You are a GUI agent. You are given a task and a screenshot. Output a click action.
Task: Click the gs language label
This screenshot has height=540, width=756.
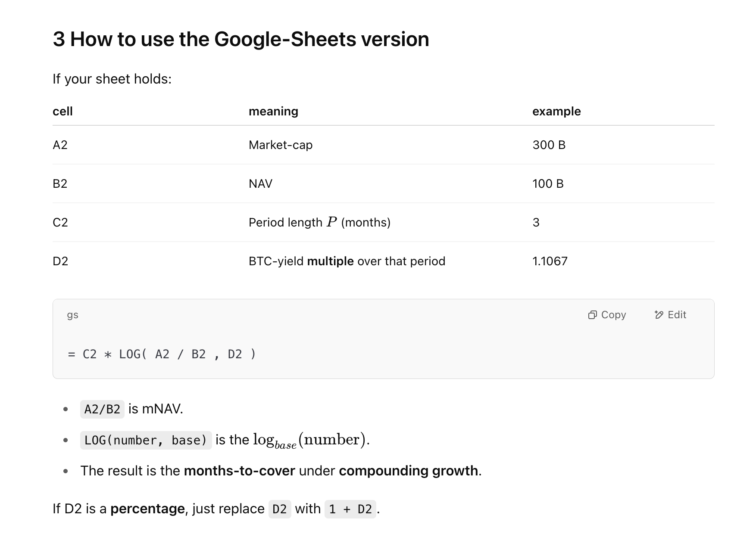coord(72,315)
